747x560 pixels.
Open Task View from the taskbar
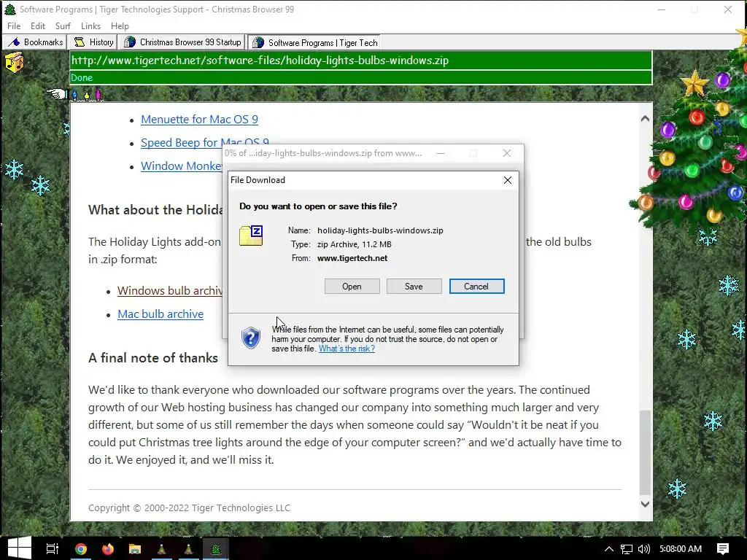tap(52, 548)
